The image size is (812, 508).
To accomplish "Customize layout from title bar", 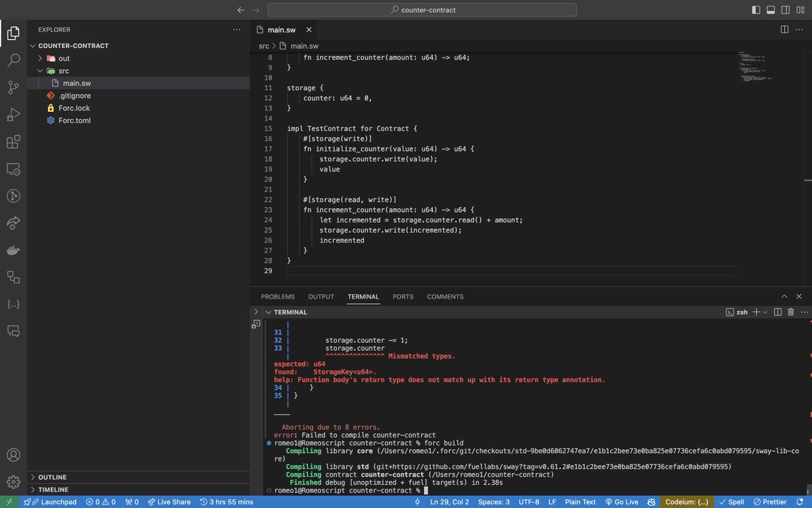I will 799,10.
